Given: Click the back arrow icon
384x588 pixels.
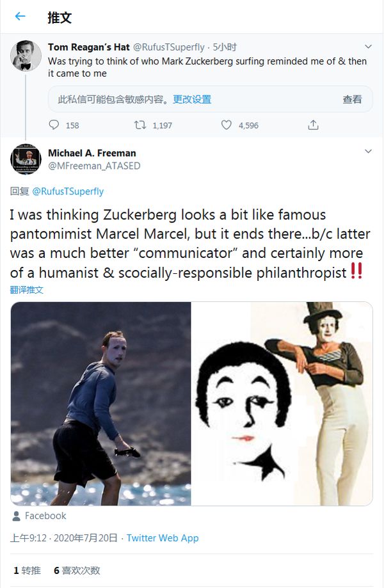Looking at the screenshot, I should pyautogui.click(x=20, y=17).
